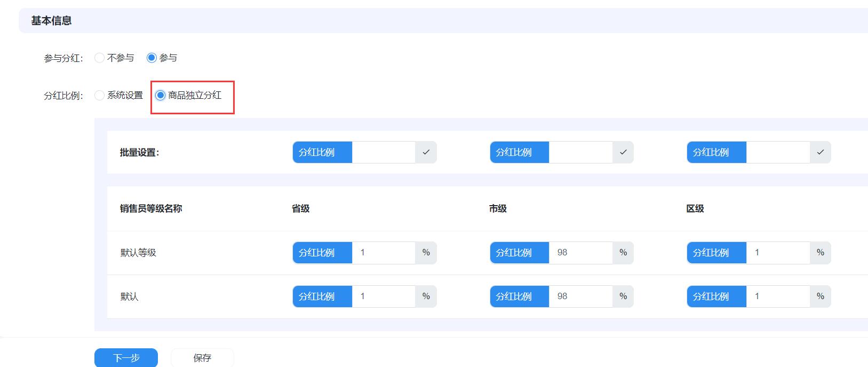Focus batch 分红比例 input under 市级
Image resolution: width=868 pixels, height=367 pixels.
click(x=580, y=152)
